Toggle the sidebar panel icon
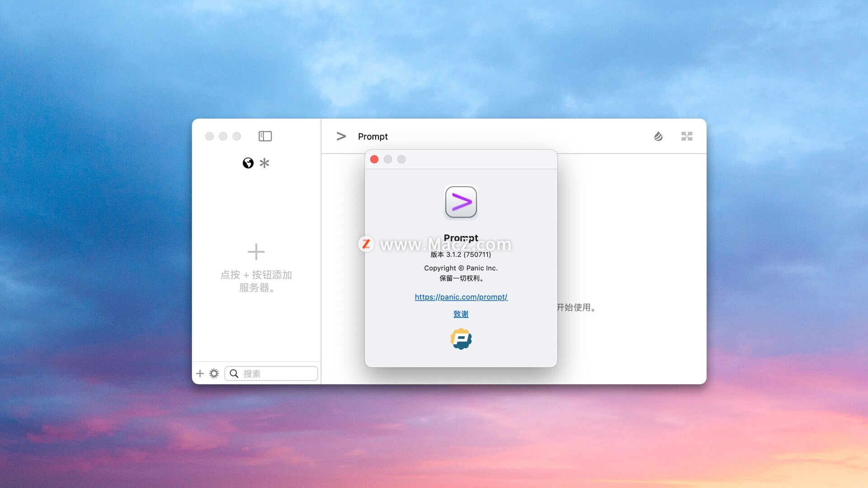The image size is (868, 488). point(265,136)
